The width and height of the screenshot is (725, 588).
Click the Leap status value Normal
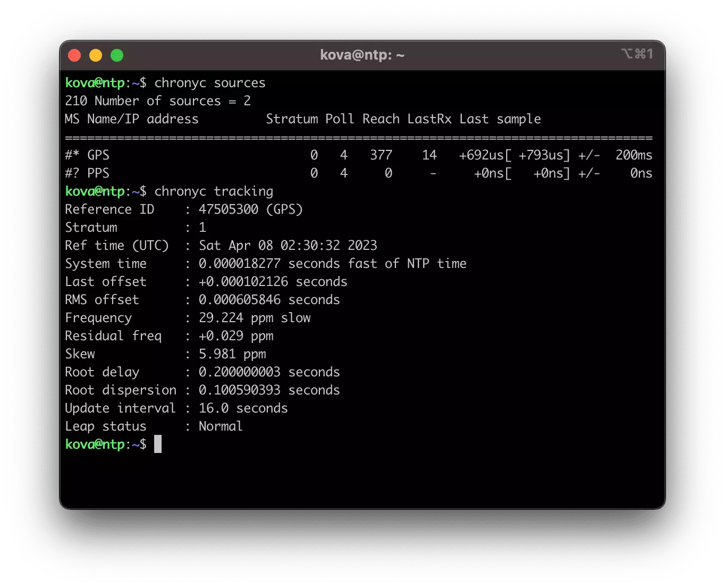(221, 426)
